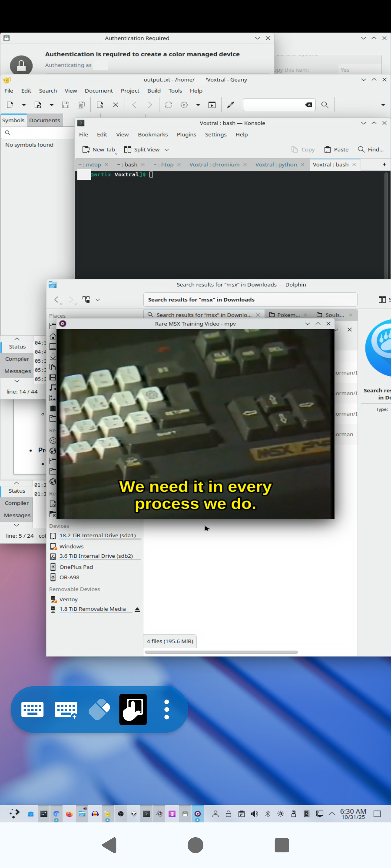Click the keyboard-with-plus icon in floating toolbar

[x=66, y=710]
